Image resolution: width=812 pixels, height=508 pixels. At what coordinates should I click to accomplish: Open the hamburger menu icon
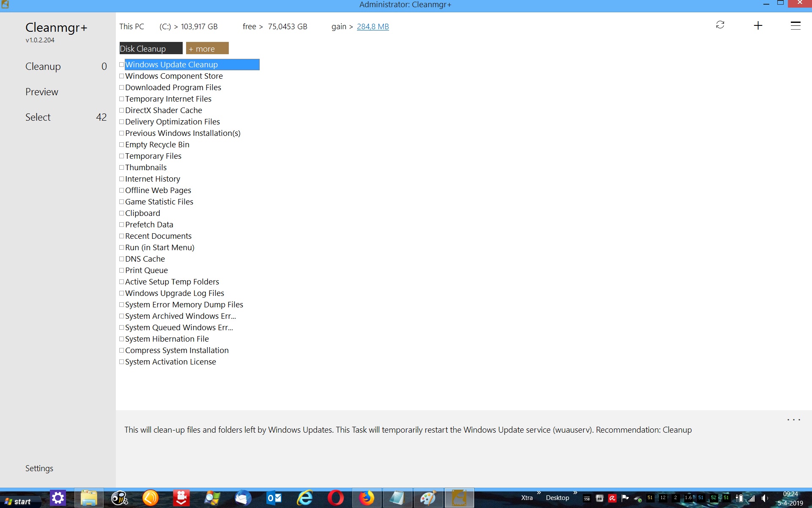796,26
